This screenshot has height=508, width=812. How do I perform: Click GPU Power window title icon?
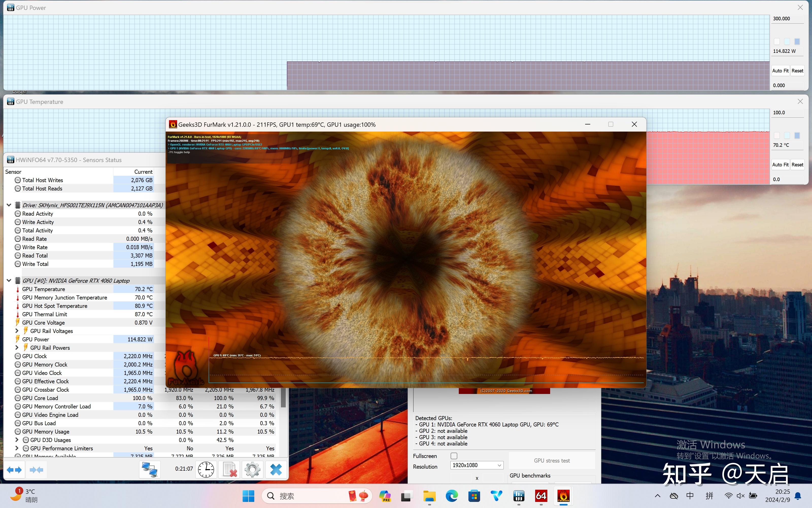click(x=10, y=7)
